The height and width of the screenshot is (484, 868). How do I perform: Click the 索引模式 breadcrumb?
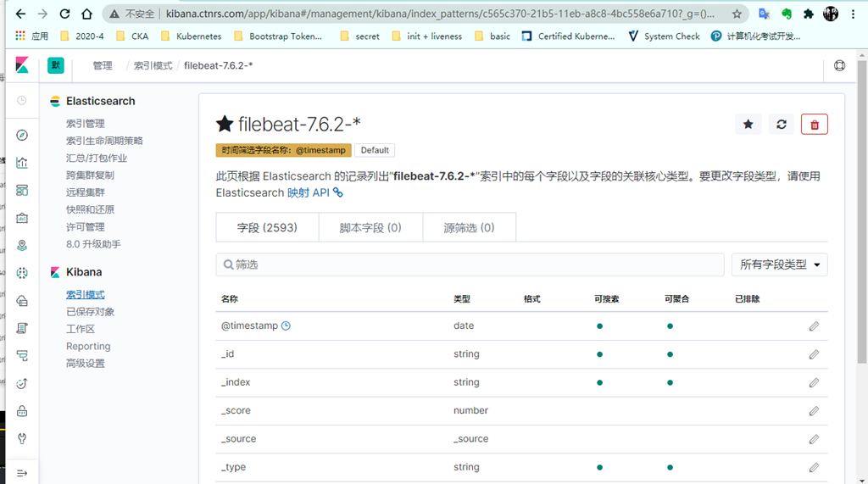(x=153, y=65)
